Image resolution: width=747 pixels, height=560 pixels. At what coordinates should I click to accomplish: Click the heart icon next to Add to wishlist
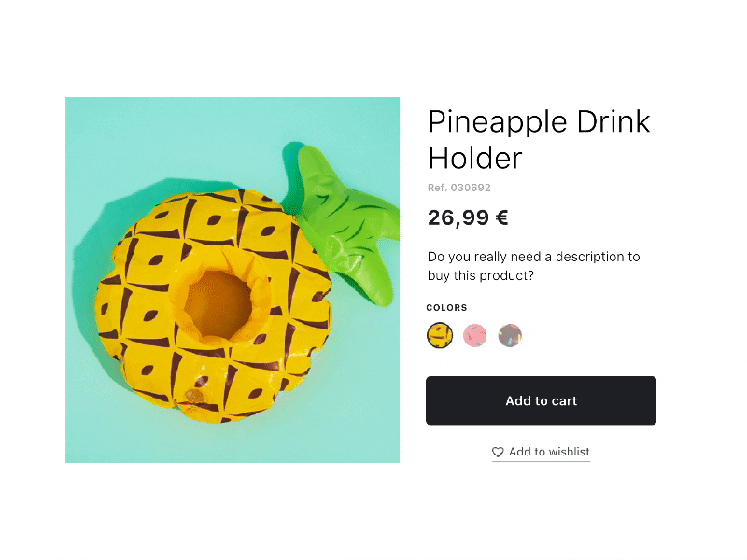point(498,452)
